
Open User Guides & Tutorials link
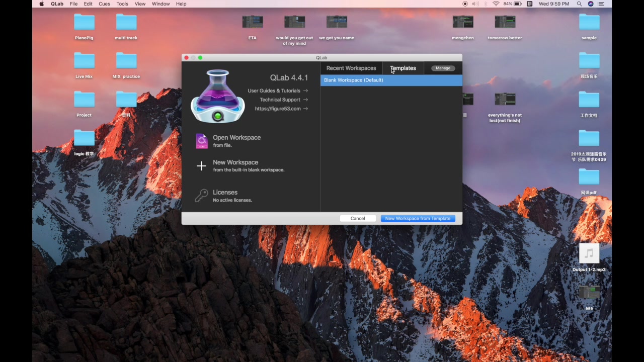[x=278, y=91]
